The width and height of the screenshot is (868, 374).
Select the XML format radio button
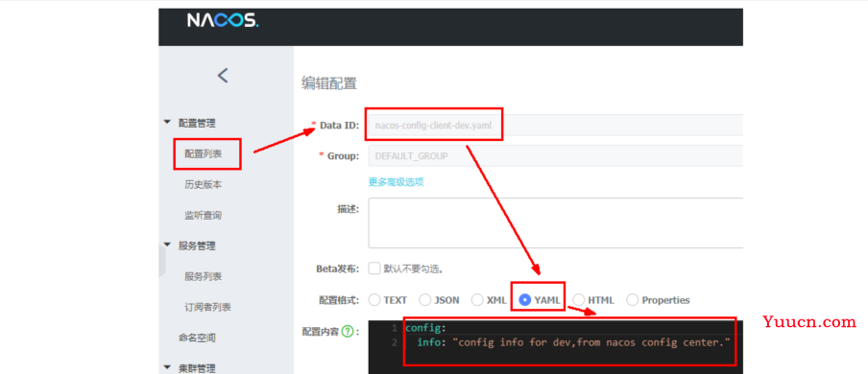[x=477, y=300]
